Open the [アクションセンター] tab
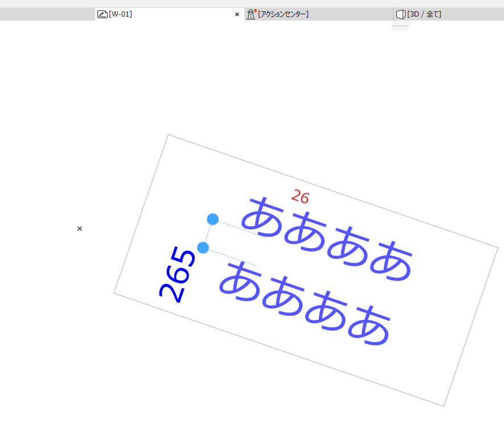 [319, 14]
